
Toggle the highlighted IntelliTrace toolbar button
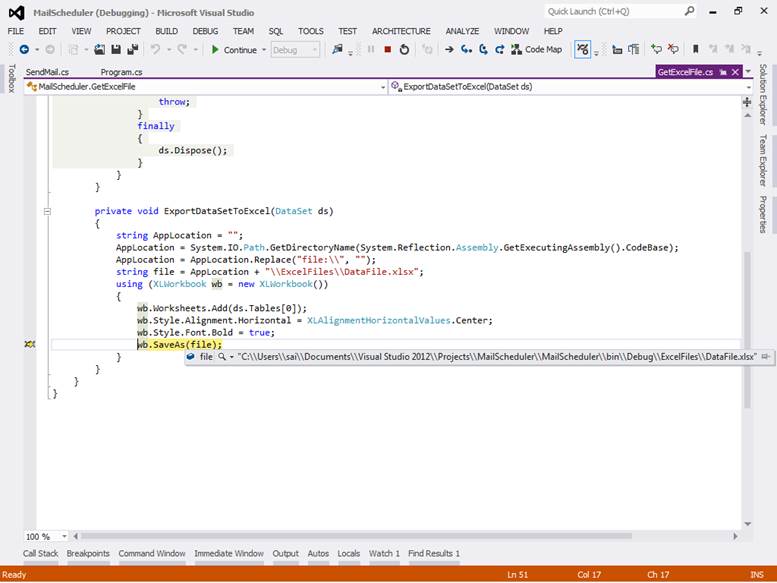tap(583, 49)
